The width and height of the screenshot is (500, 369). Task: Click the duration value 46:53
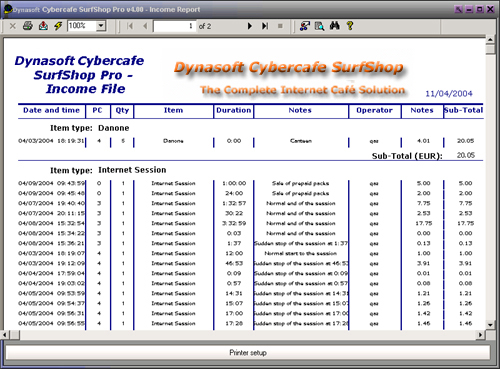click(x=234, y=263)
